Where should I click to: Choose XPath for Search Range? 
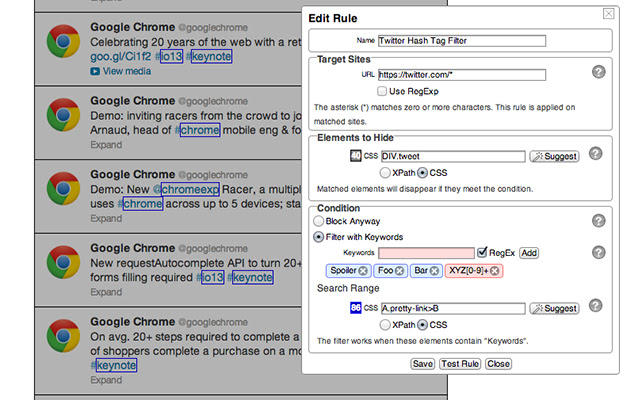[384, 325]
